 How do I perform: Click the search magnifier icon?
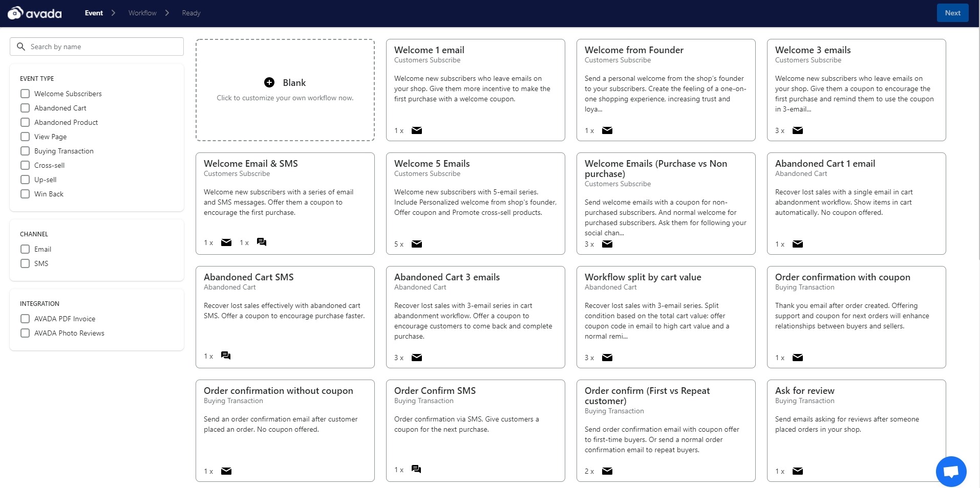click(x=21, y=47)
